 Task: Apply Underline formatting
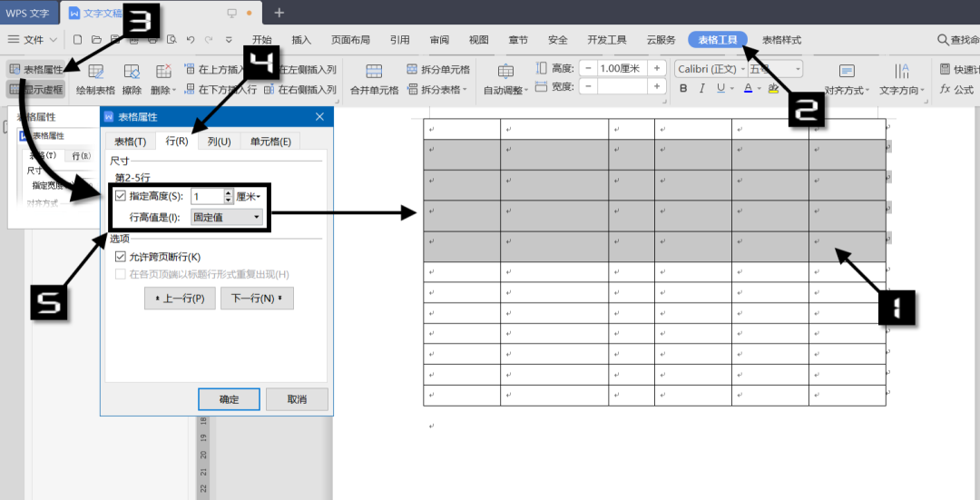click(720, 89)
